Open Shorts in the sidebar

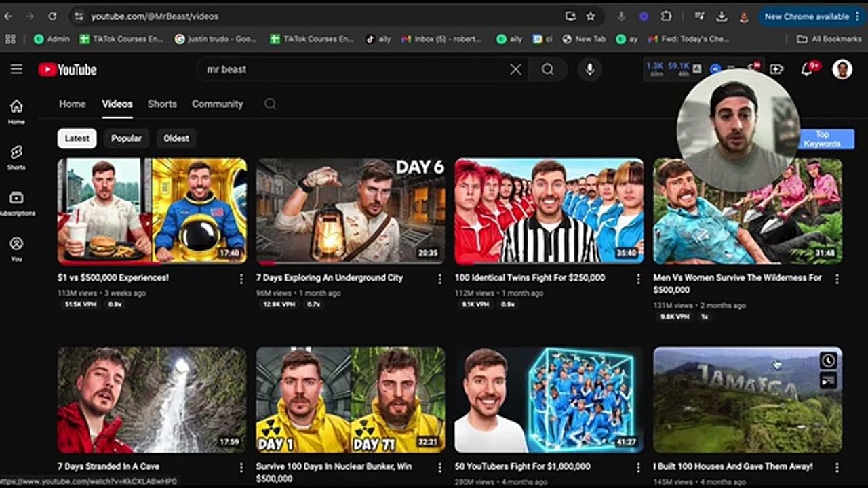pyautogui.click(x=16, y=157)
